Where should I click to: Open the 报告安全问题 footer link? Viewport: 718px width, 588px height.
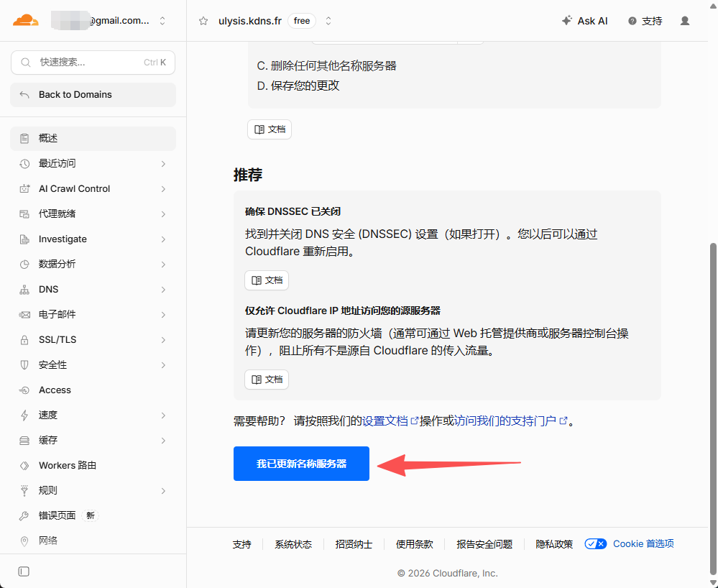(x=484, y=544)
